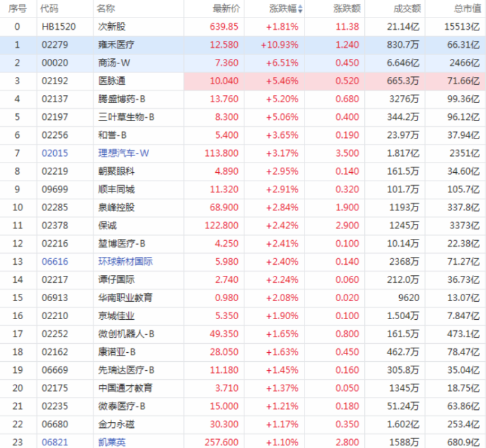Click stock code 02279
This screenshot has height=448, width=486.
55,45
